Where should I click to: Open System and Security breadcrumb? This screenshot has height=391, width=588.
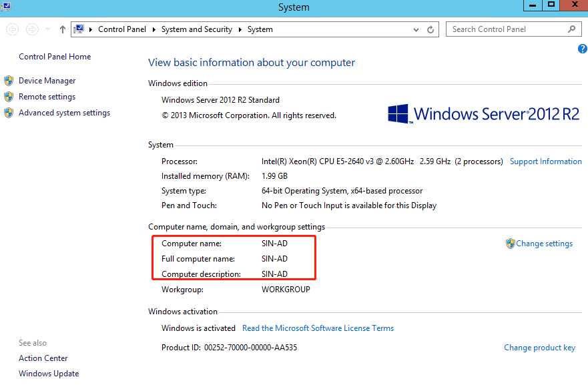[x=196, y=29]
